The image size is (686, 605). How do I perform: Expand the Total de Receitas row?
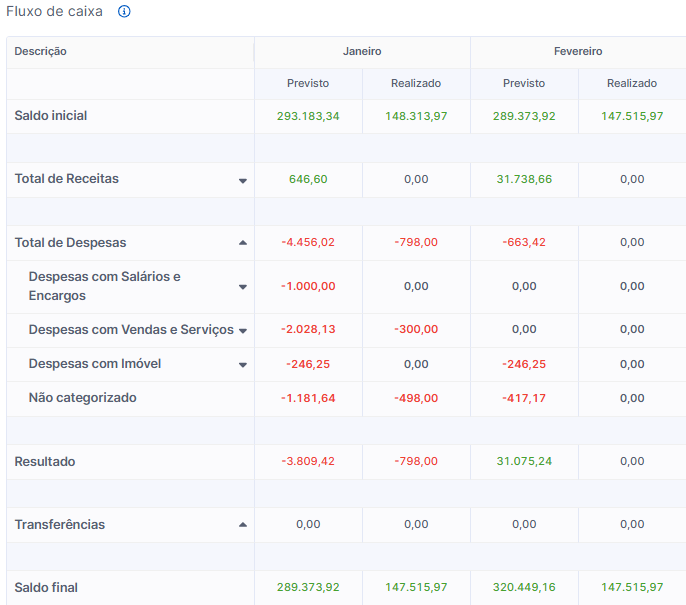[243, 181]
